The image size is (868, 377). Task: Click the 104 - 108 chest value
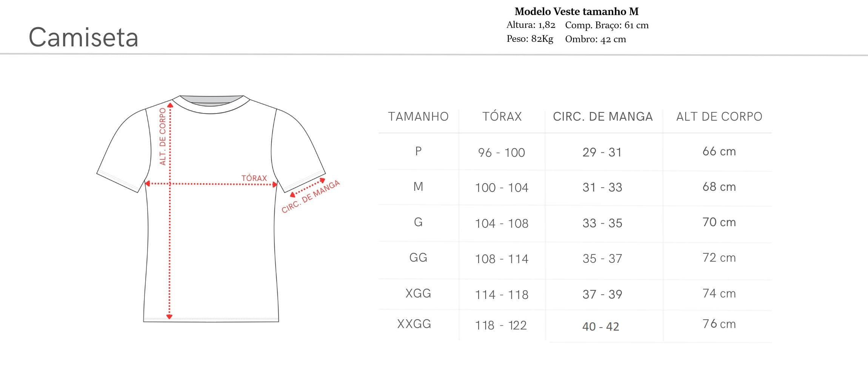click(x=502, y=224)
